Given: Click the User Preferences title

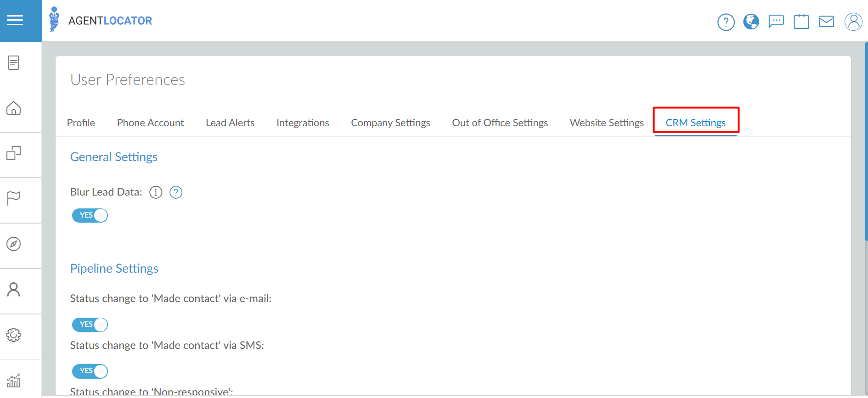Looking at the screenshot, I should (x=128, y=79).
